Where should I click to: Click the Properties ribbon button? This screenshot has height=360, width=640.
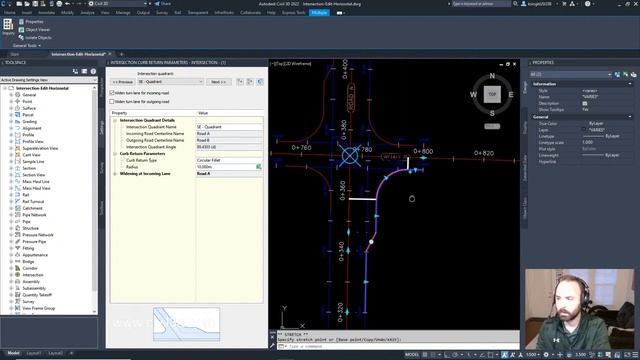[31, 22]
